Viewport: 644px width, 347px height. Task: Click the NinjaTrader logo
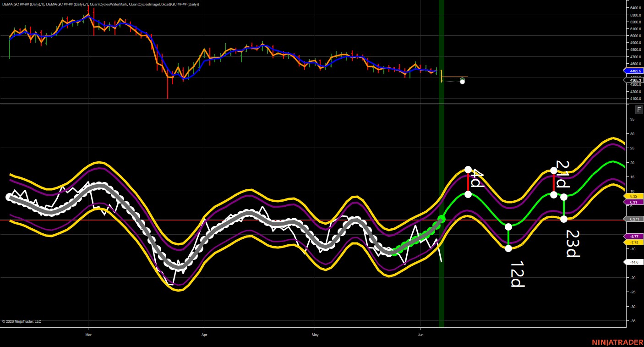point(617,342)
